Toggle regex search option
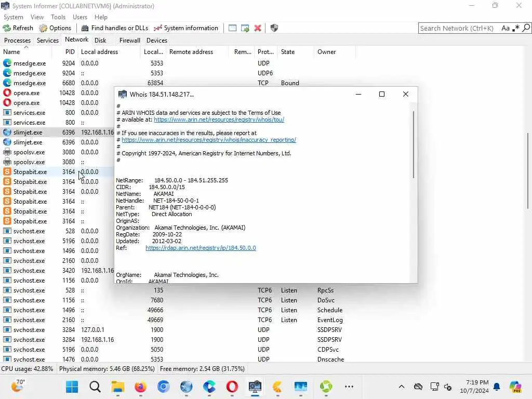This screenshot has width=532, height=399. click(516, 28)
